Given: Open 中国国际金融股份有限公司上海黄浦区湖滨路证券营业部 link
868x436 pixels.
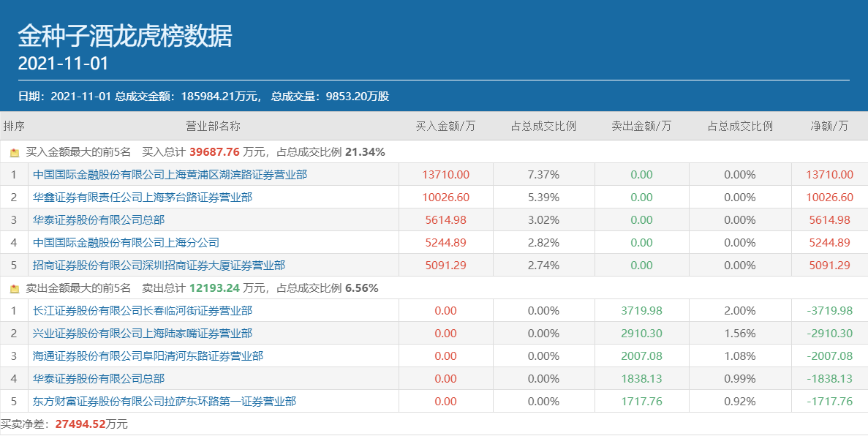Looking at the screenshot, I should (x=170, y=175).
